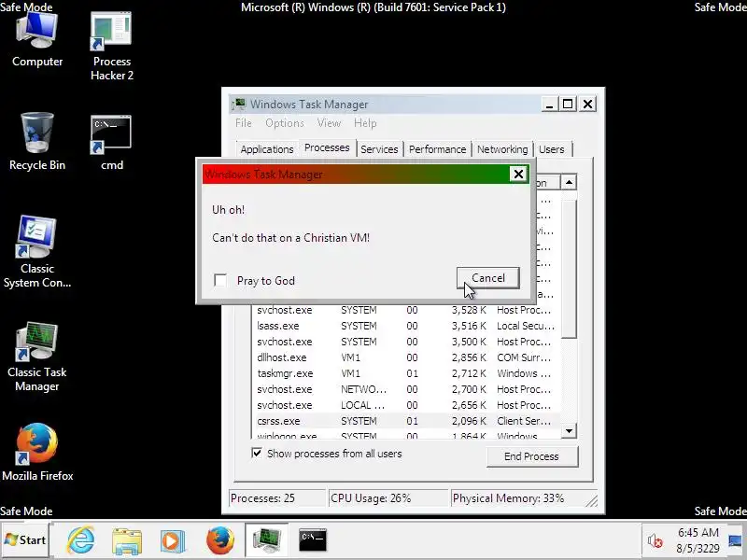
Task: Click the End Process button
Action: click(x=531, y=456)
